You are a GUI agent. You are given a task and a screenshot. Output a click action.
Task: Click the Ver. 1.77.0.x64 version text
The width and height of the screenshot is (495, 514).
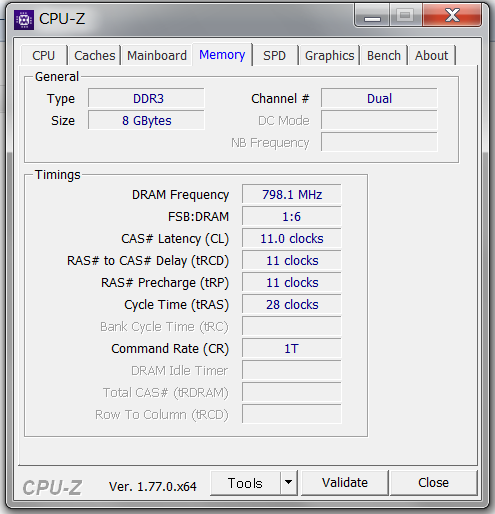click(153, 487)
